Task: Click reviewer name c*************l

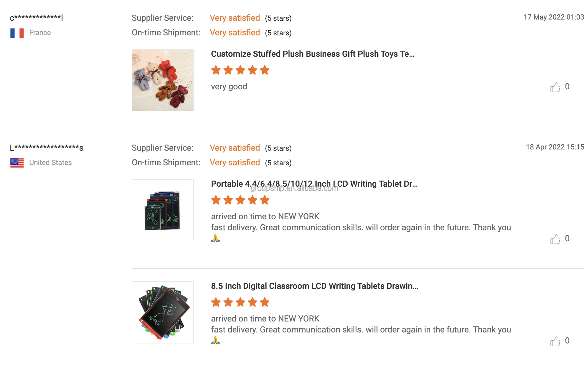Action: pyautogui.click(x=36, y=18)
